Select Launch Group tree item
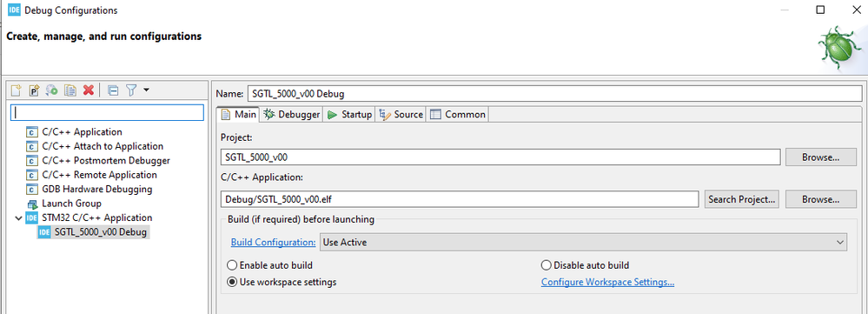The width and height of the screenshot is (868, 314). [x=71, y=204]
